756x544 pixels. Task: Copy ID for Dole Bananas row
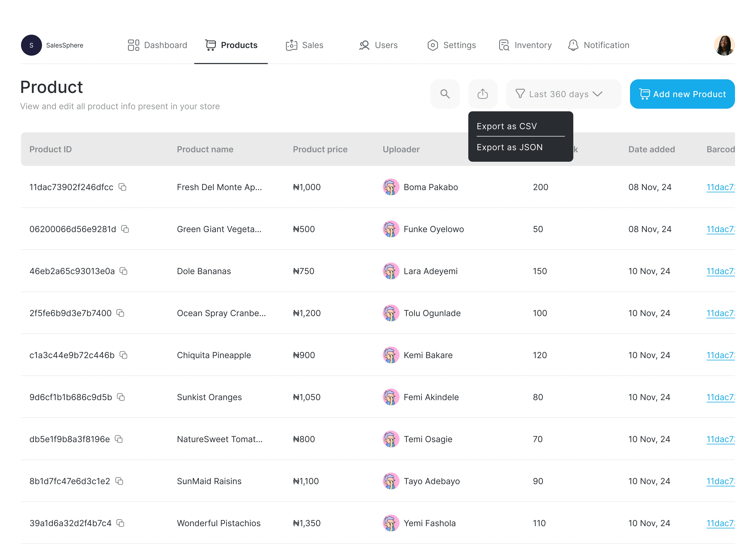click(124, 271)
